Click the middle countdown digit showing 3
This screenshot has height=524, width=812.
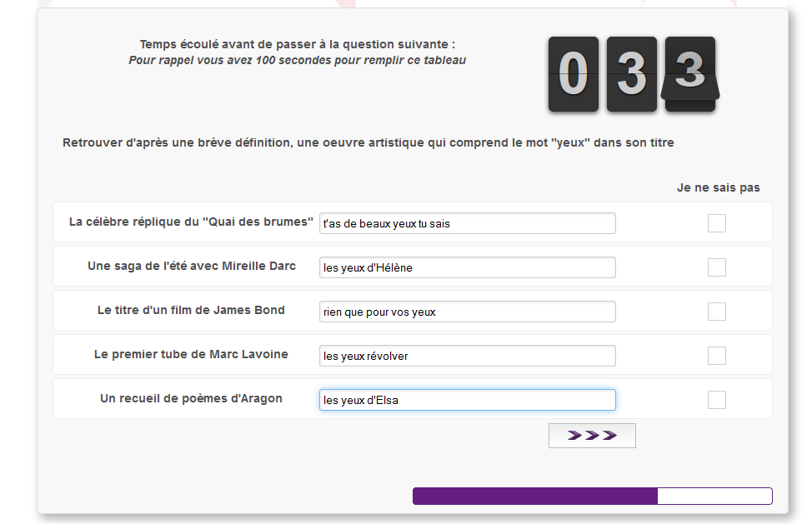click(x=632, y=74)
